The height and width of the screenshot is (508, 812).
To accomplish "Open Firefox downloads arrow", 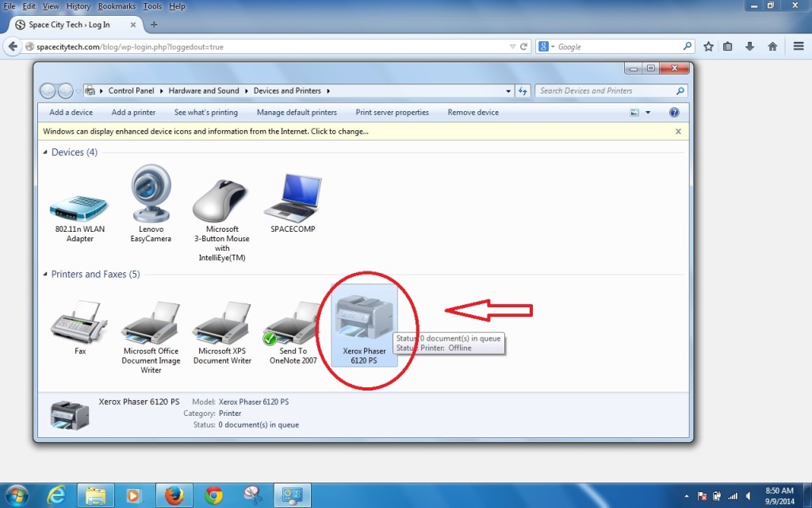I will tap(749, 47).
